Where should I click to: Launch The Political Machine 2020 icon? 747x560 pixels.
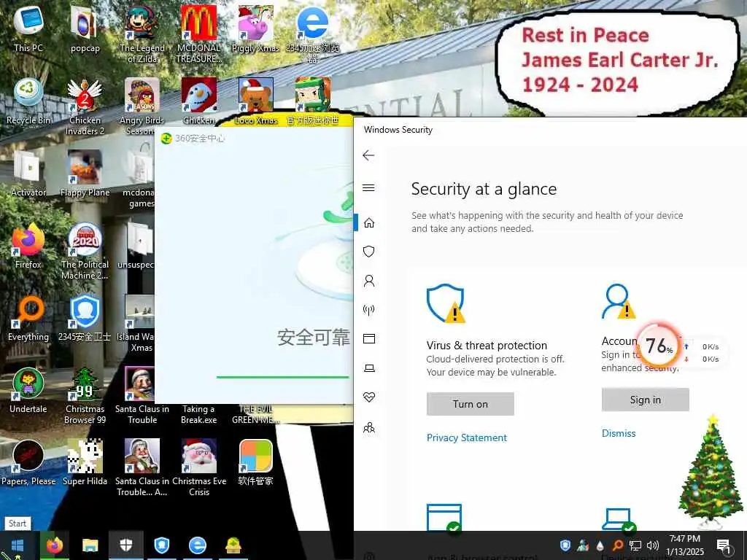coord(85,251)
